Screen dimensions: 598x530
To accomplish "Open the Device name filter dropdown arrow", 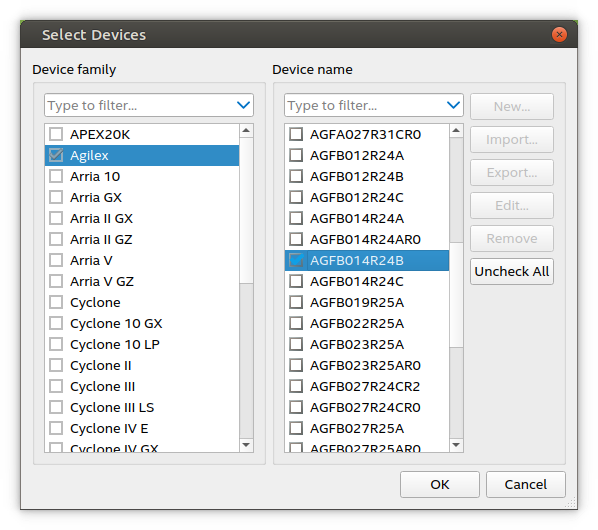I will (x=453, y=105).
